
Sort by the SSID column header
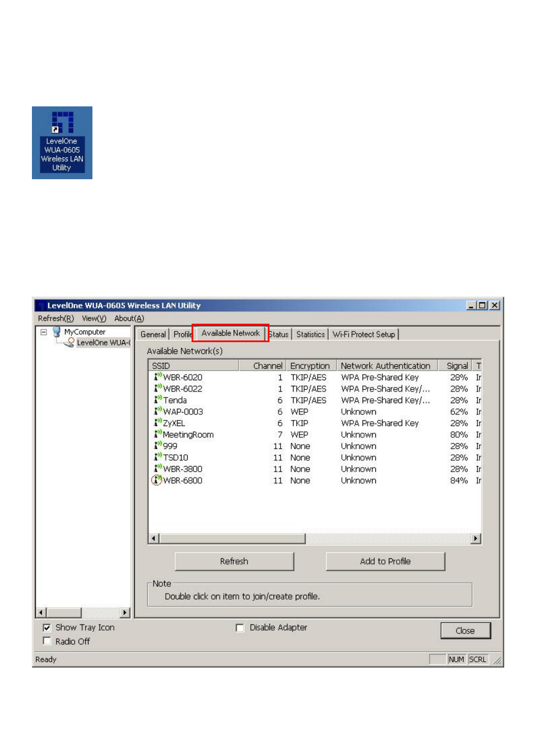point(193,366)
